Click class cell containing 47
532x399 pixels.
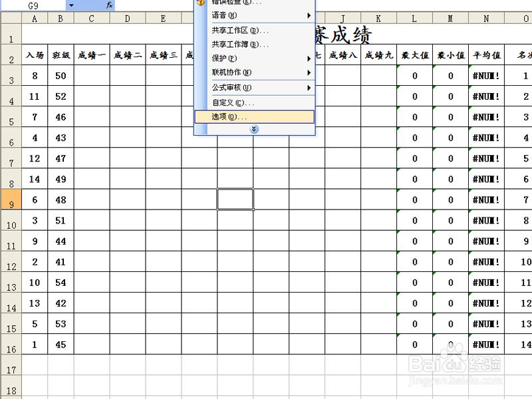coord(61,158)
